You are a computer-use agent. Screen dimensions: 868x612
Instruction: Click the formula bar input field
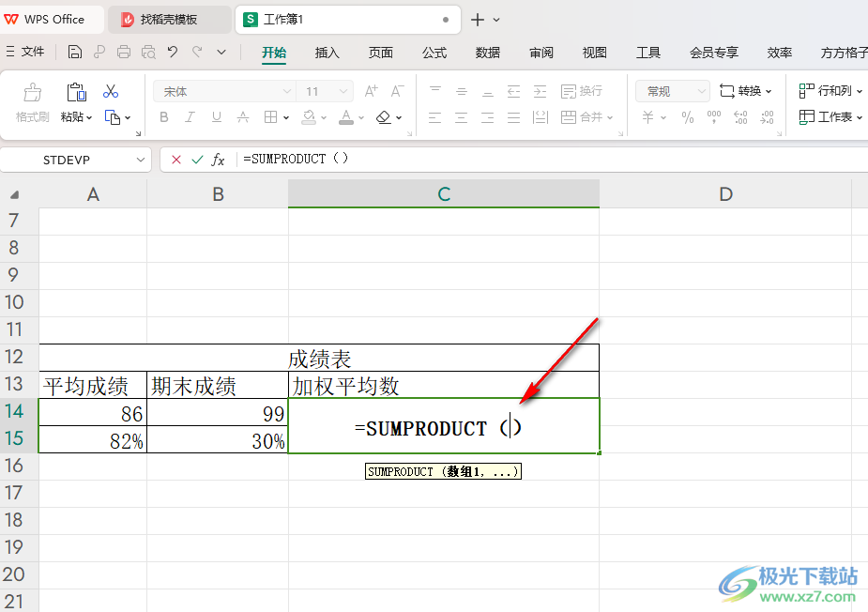click(x=553, y=160)
